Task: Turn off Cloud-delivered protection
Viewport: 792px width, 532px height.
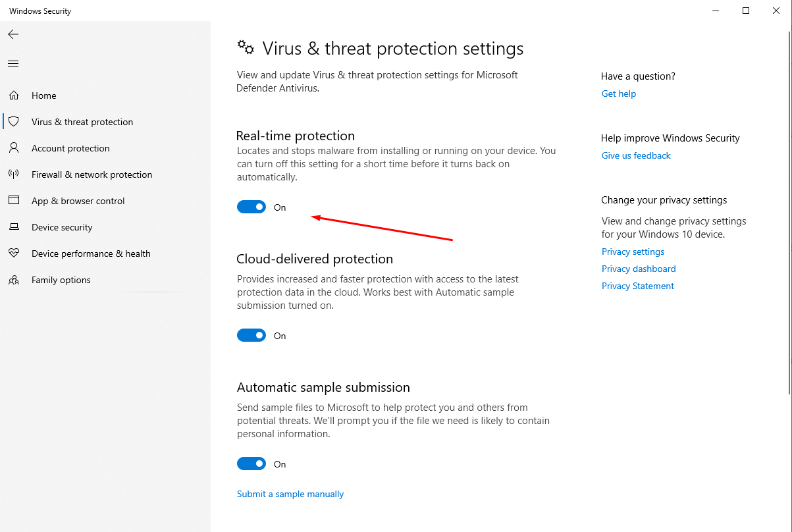Action: (x=251, y=334)
